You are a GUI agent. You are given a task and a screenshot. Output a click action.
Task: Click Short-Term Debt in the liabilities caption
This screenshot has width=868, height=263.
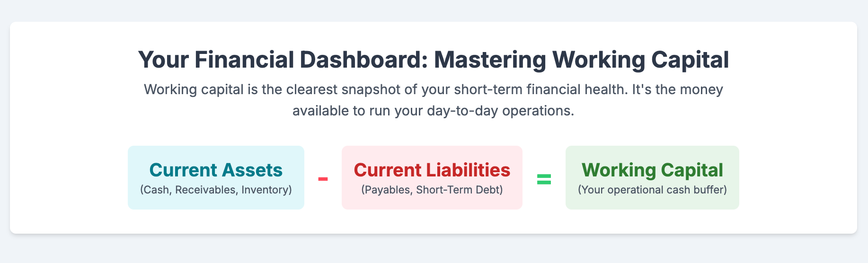(x=458, y=190)
